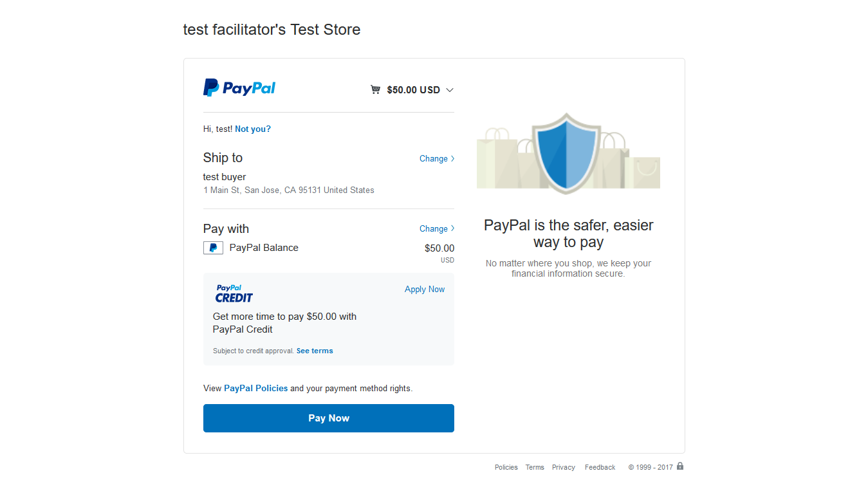Image resolution: width=868 pixels, height=480 pixels.
Task: Click the copyright 1999 - 2017 notice
Action: [x=651, y=467]
